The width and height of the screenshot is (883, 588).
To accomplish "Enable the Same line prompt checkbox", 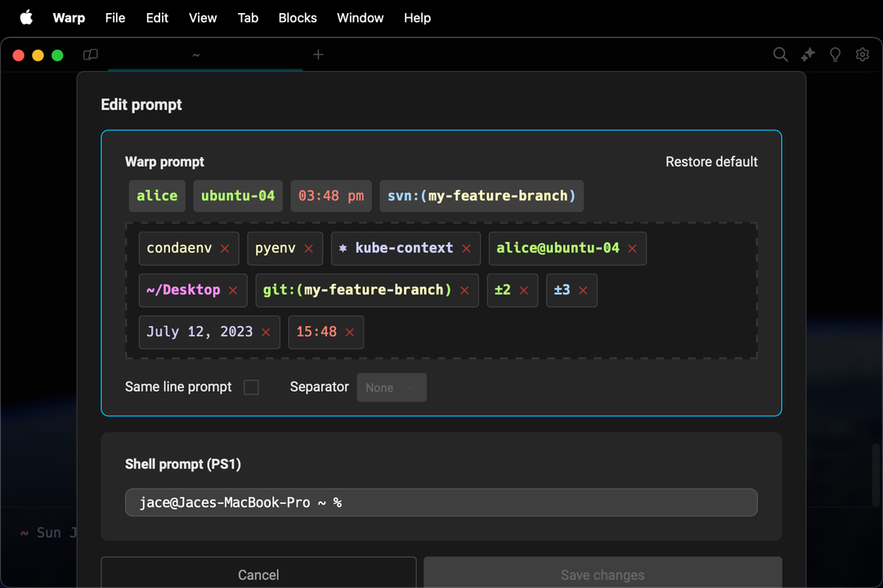I will click(251, 387).
